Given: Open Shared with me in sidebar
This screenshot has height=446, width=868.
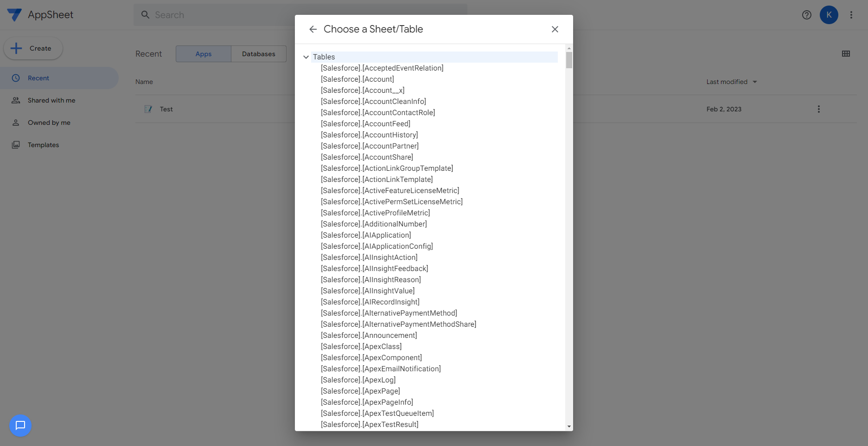Looking at the screenshot, I should (59, 100).
